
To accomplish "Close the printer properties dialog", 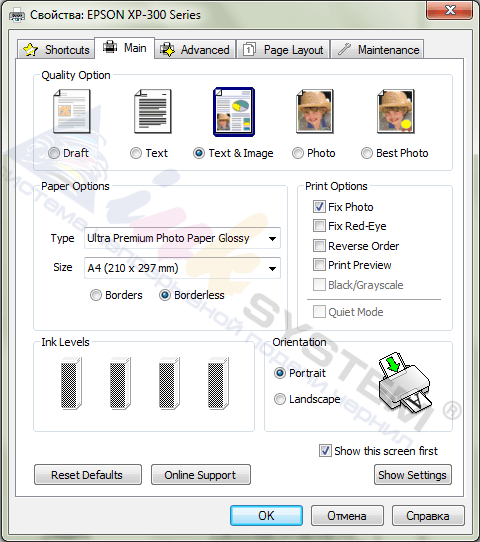I will (450, 10).
